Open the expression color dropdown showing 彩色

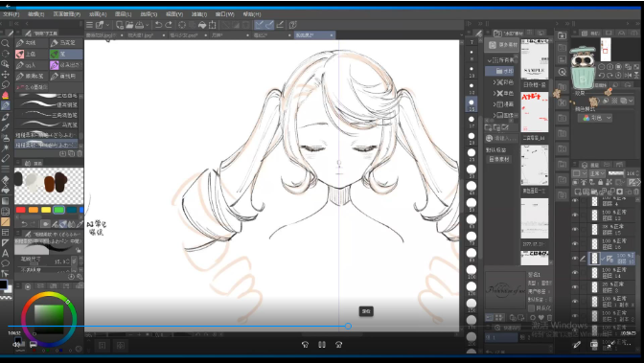pos(595,118)
